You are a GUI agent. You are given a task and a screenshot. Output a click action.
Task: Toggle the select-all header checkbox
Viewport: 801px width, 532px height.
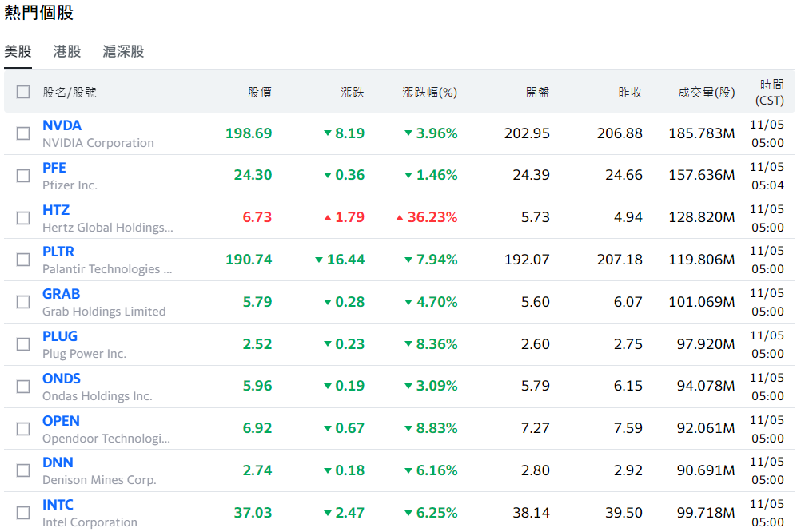[x=23, y=92]
